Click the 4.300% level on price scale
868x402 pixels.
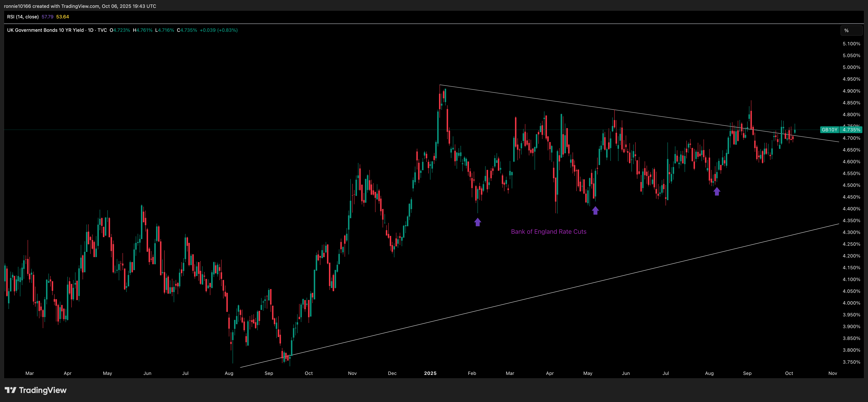851,232
